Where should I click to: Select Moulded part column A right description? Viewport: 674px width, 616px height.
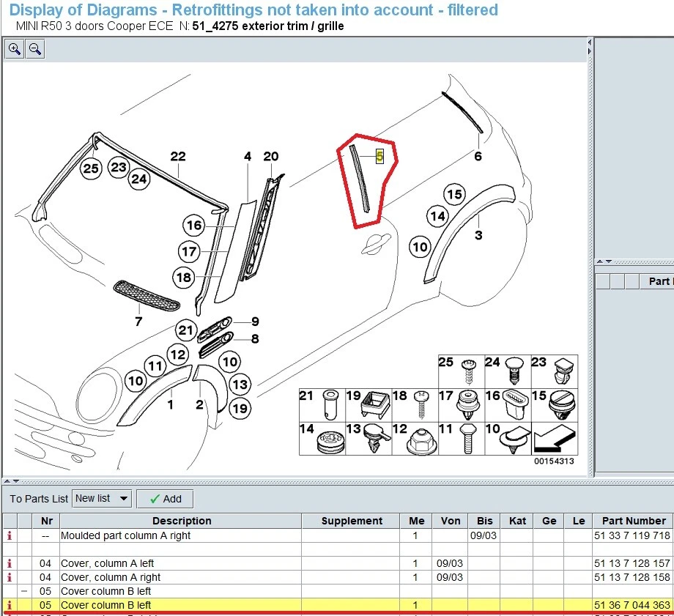[x=125, y=535]
